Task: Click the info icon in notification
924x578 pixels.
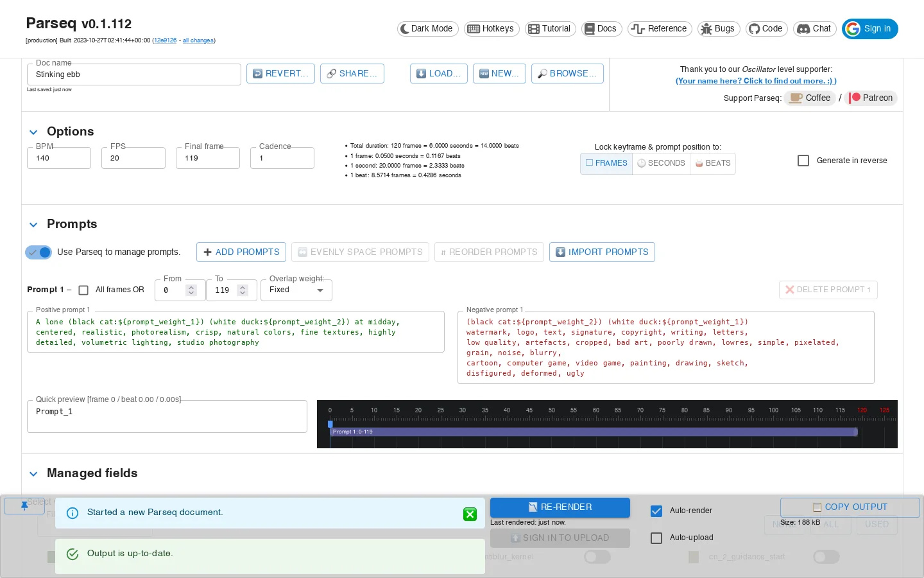Action: [73, 512]
